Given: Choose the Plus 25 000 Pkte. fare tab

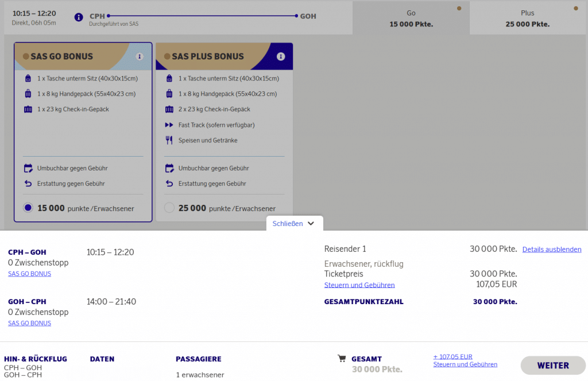Looking at the screenshot, I should point(527,18).
